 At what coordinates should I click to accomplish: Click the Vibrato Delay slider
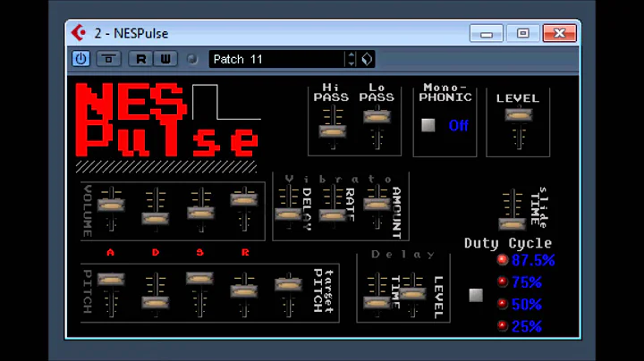coord(288,214)
